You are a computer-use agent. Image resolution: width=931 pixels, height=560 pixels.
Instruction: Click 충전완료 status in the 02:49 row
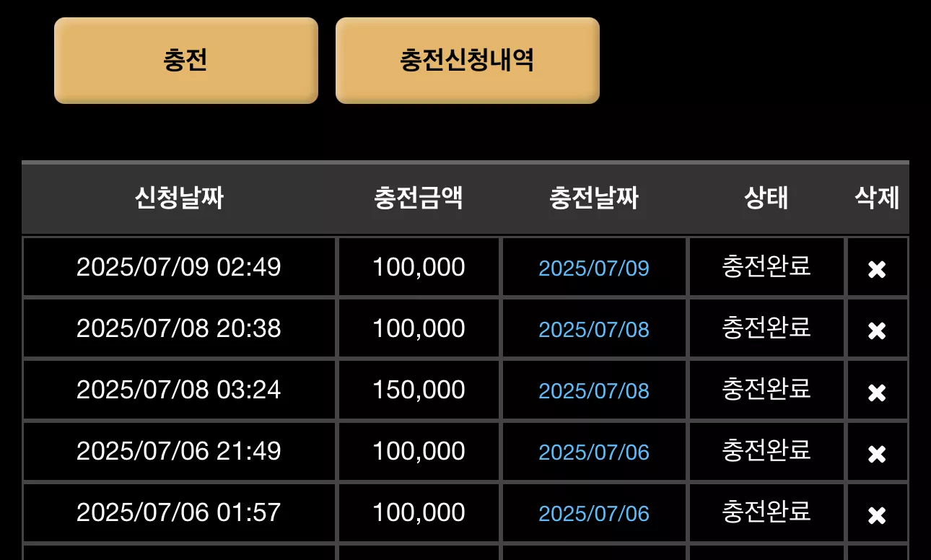pos(766,266)
